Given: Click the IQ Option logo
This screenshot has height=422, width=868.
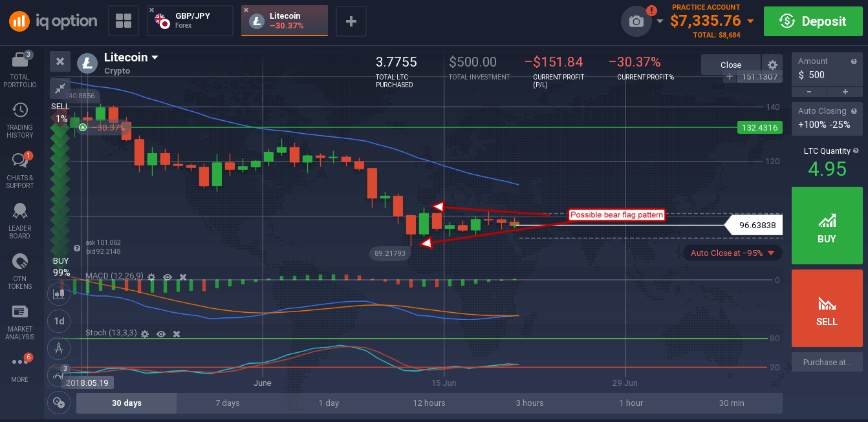Looking at the screenshot, I should tap(53, 21).
